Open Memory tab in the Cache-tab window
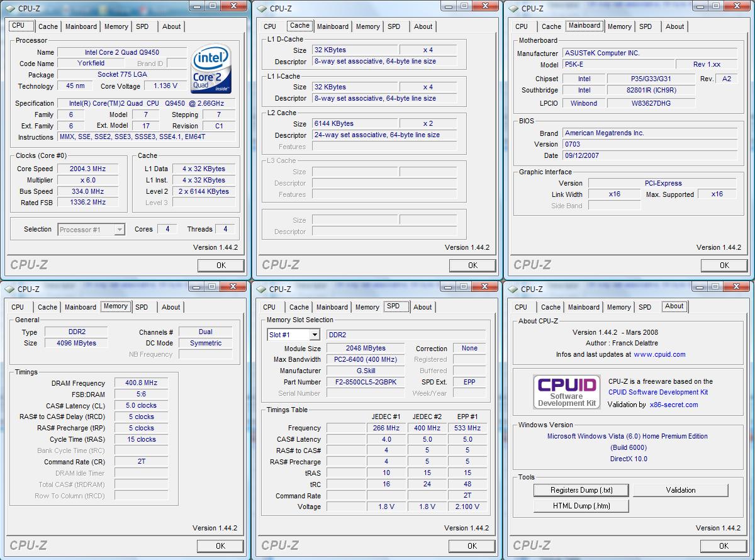Viewport: 755px width, 560px height. point(367,26)
